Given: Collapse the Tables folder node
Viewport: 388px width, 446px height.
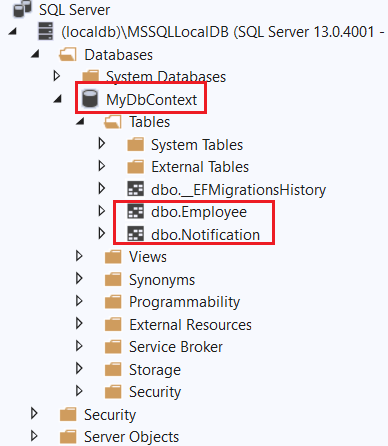Looking at the screenshot, I should [x=80, y=121].
